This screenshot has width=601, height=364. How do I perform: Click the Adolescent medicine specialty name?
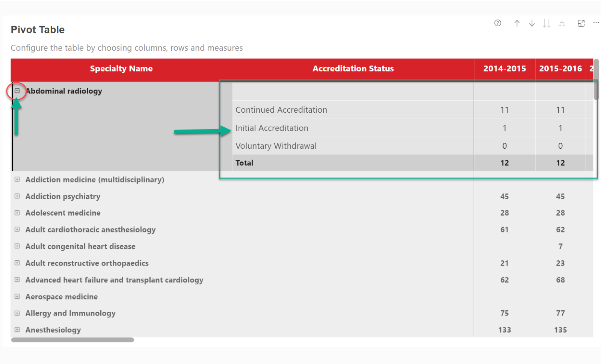click(x=63, y=213)
